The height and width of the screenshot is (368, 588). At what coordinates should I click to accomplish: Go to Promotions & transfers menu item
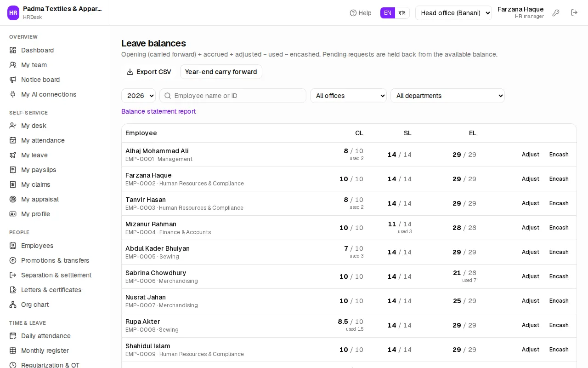[x=55, y=260]
